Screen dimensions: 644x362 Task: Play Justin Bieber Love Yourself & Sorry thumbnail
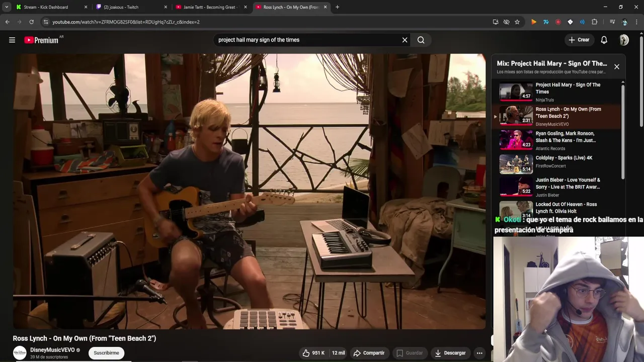click(x=516, y=187)
